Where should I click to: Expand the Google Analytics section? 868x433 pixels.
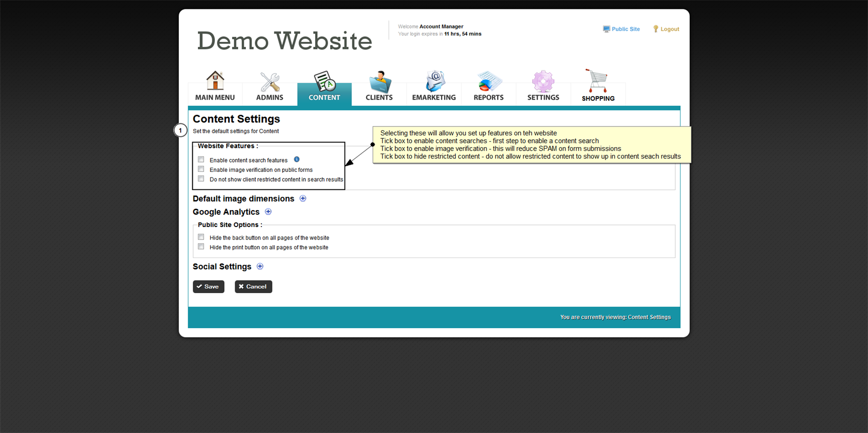pos(268,212)
